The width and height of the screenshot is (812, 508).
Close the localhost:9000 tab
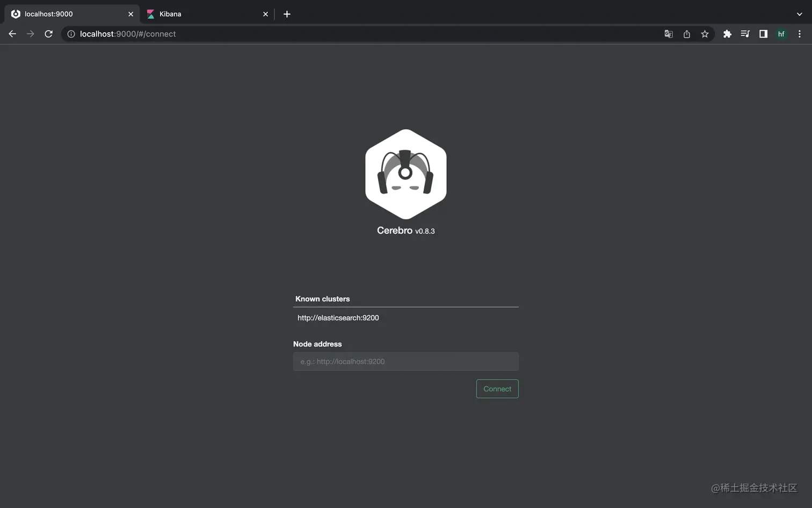(x=130, y=14)
